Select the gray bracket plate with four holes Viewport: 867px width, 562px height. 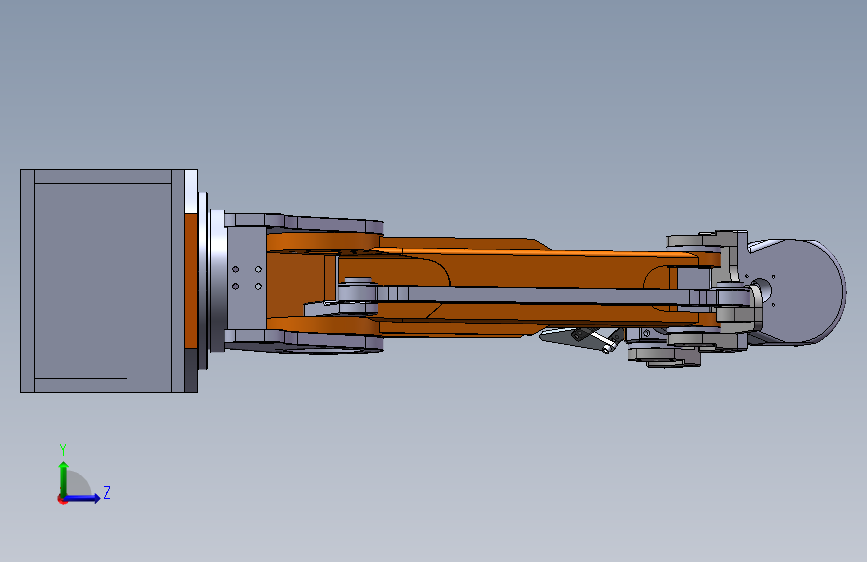[246, 278]
